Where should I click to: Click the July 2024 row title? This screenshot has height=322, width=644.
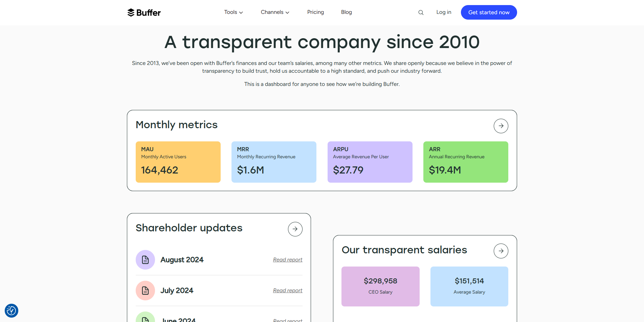tap(177, 291)
